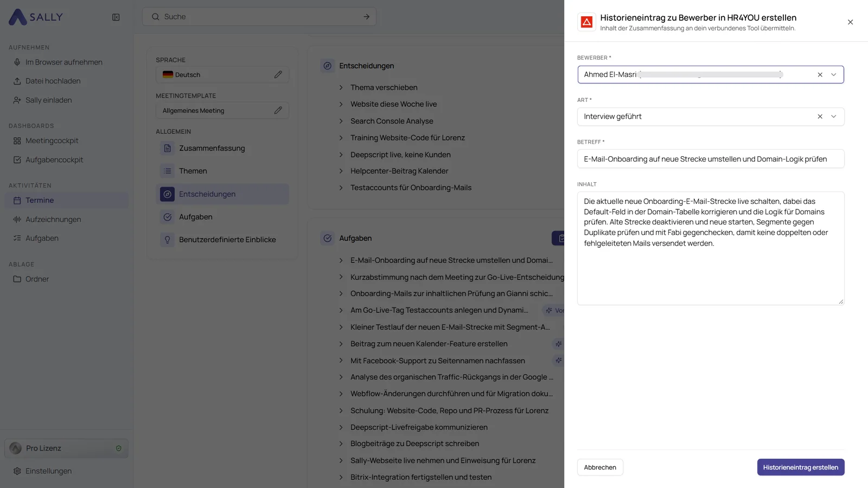Expand the Thema verschieben decision
868x488 pixels.
341,87
